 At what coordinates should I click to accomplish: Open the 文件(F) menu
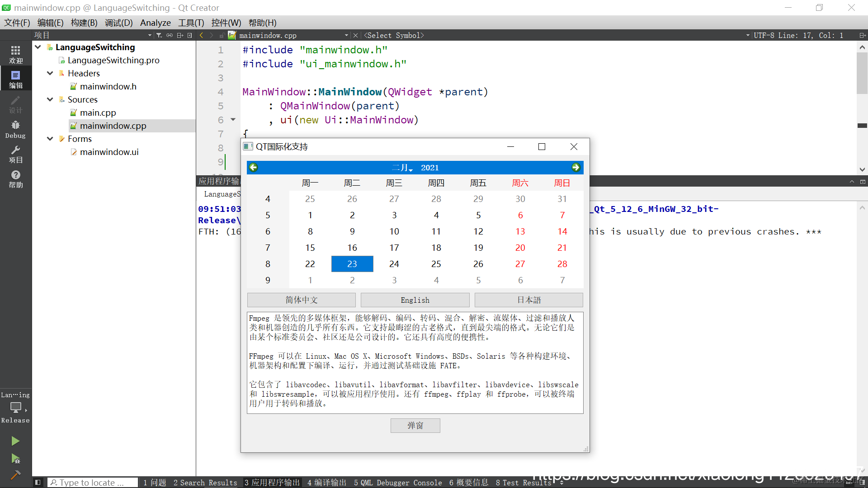[17, 23]
